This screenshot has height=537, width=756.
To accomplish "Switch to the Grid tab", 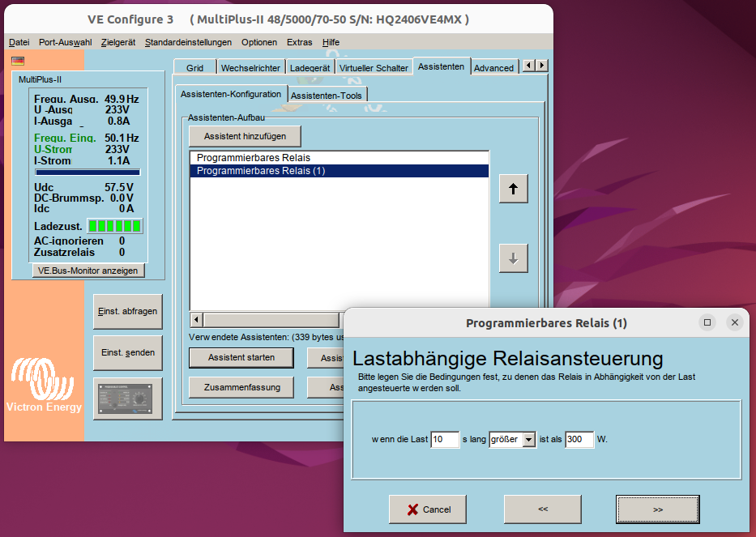I will 194,67.
